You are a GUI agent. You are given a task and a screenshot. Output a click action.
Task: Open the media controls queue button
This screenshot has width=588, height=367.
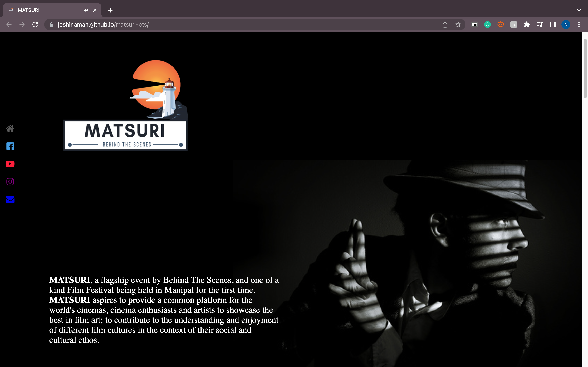540,24
